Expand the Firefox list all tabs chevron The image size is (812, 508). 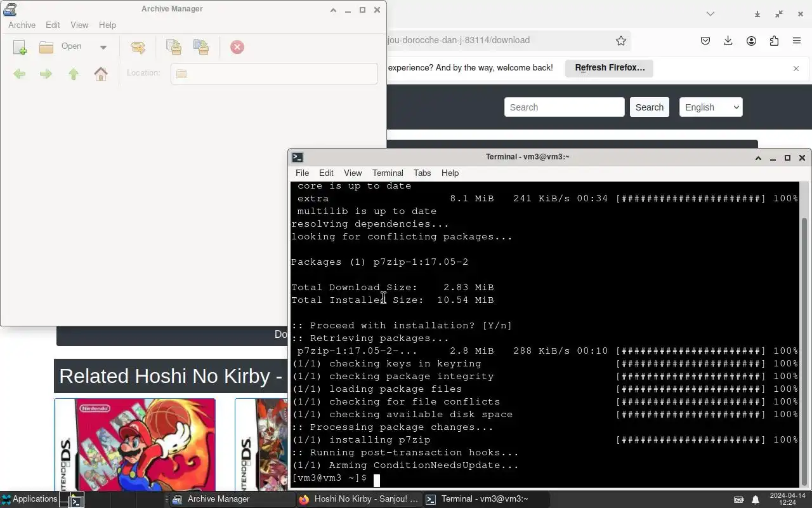(x=710, y=13)
